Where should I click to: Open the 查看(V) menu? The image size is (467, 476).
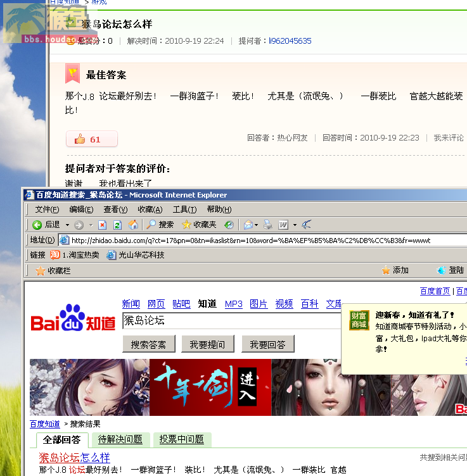[x=115, y=210]
